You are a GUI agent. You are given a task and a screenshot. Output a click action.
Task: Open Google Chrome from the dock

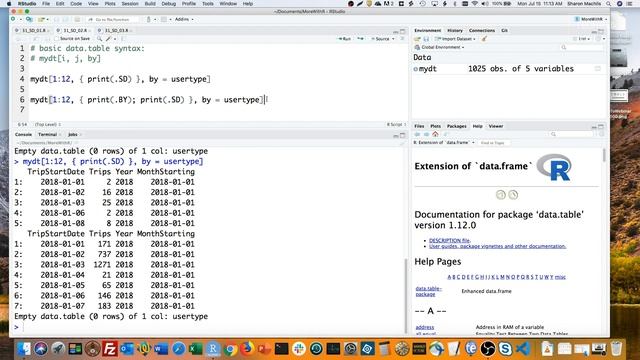tap(230, 349)
